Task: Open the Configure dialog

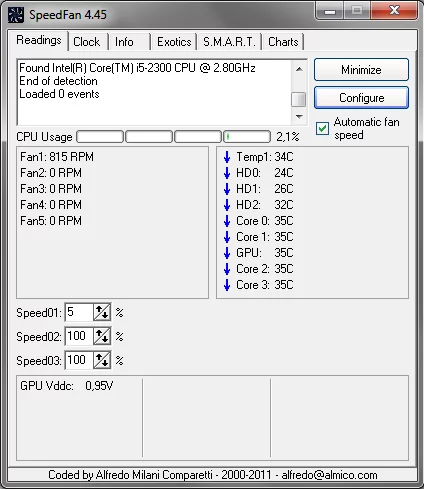Action: click(x=361, y=98)
